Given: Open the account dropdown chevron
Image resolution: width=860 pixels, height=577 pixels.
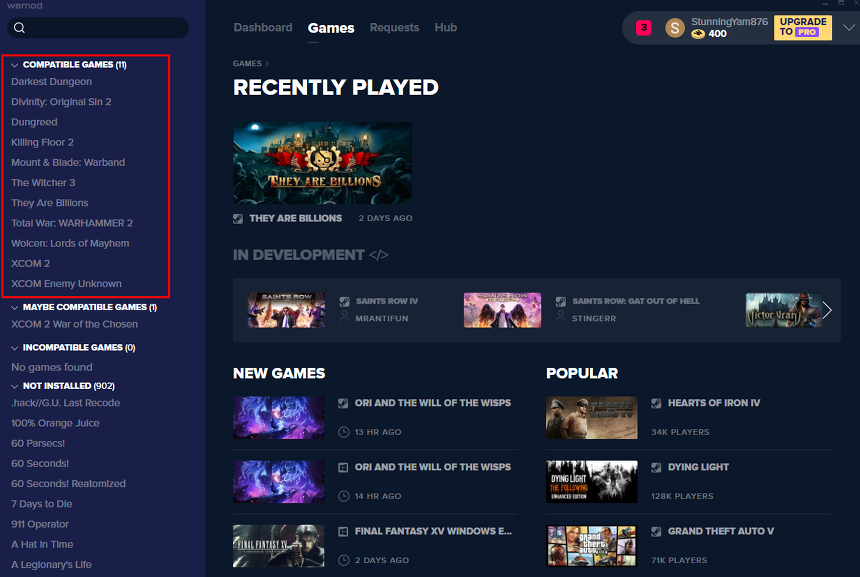Looking at the screenshot, I should [848, 28].
